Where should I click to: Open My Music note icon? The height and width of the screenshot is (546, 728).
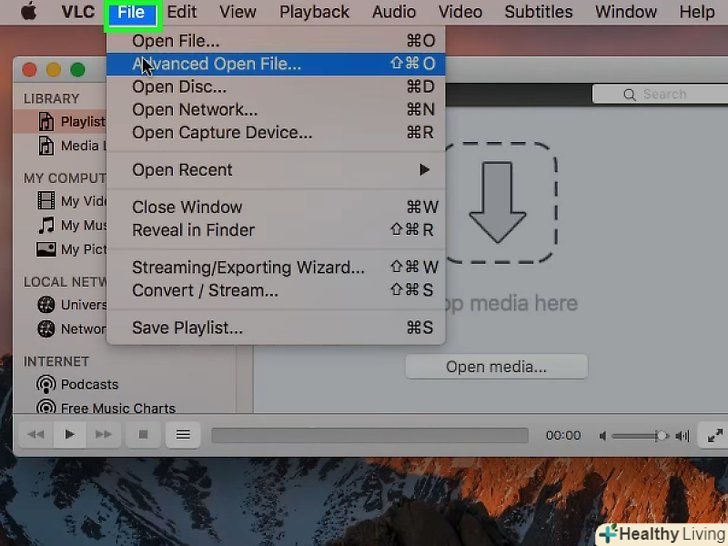pos(46,225)
